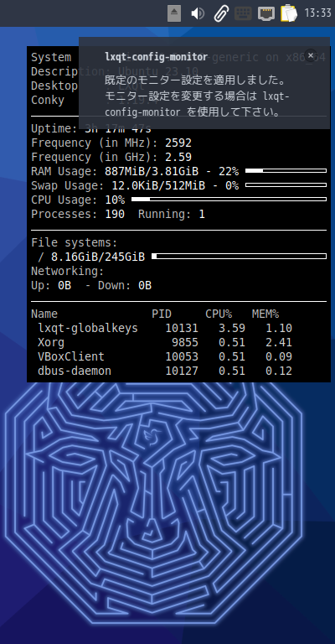Viewport: 335px width, 644px height.
Task: Click the Swap Usage 12.0KiB/512MiB text
Action: [158, 185]
